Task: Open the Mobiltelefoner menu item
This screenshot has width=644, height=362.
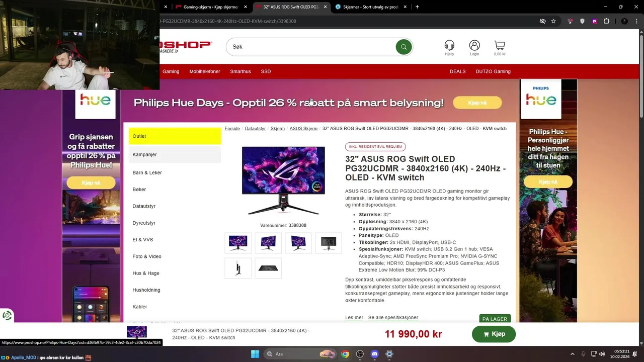Action: pyautogui.click(x=205, y=71)
